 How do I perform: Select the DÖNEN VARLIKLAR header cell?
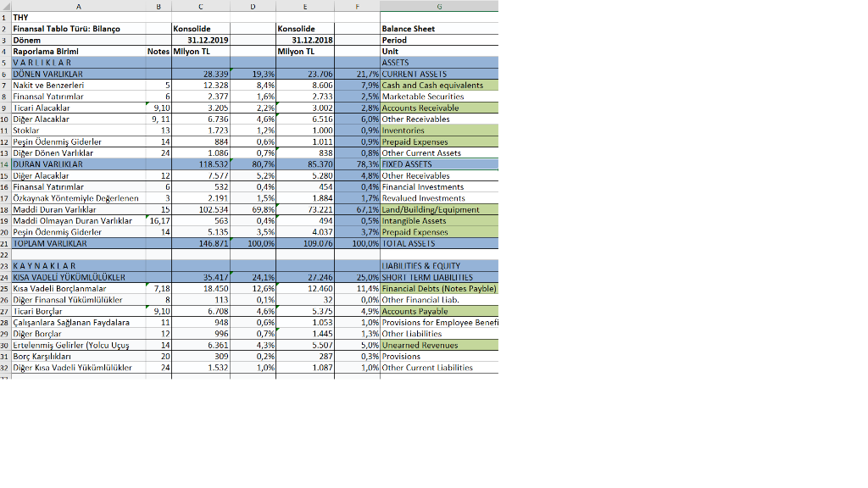(79, 74)
